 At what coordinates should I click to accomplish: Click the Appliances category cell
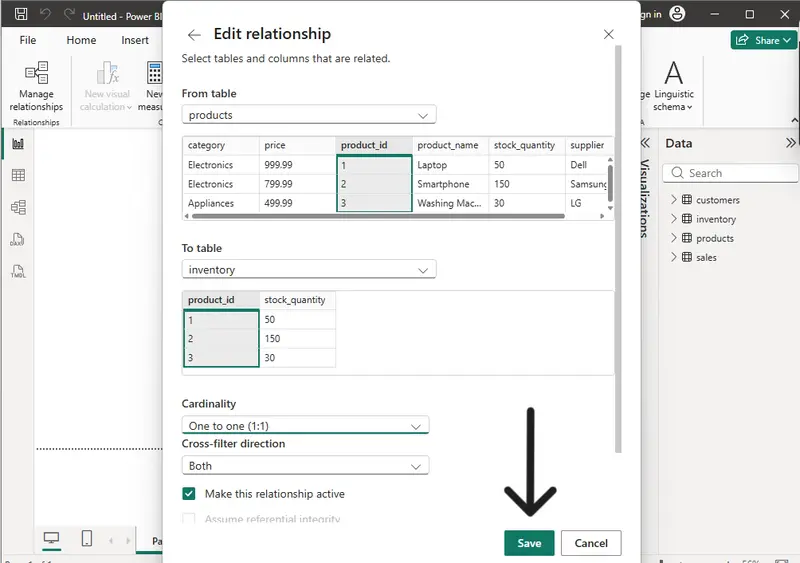221,203
